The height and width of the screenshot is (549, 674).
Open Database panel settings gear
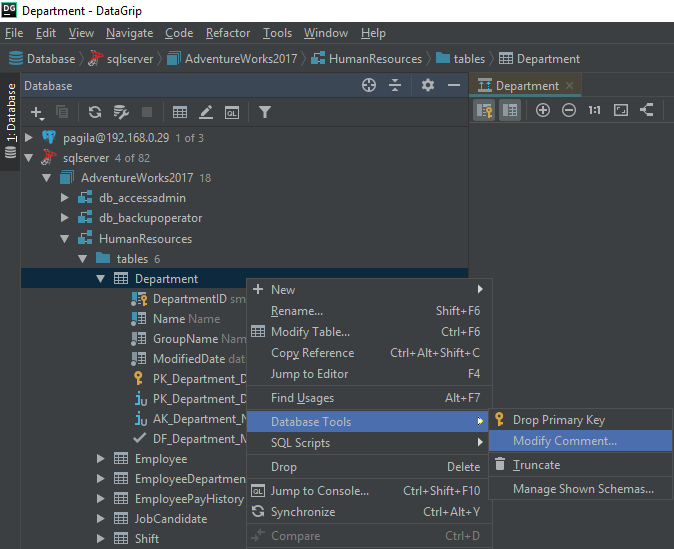click(428, 86)
